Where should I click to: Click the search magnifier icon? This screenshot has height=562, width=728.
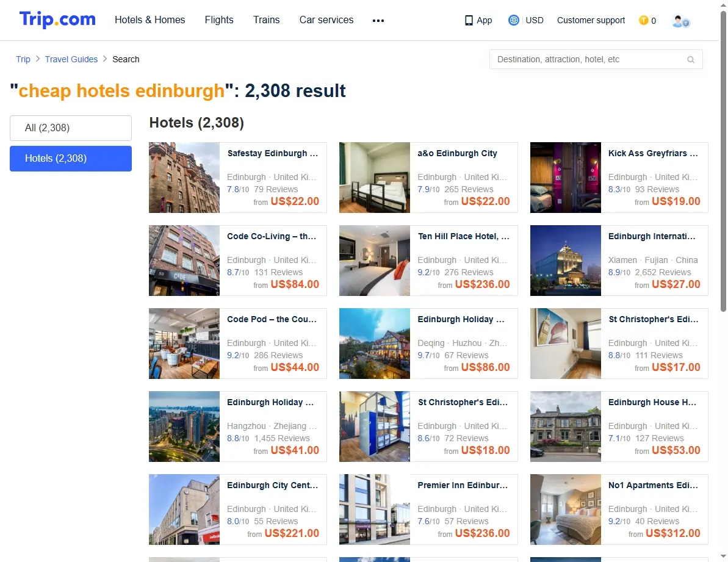[691, 59]
